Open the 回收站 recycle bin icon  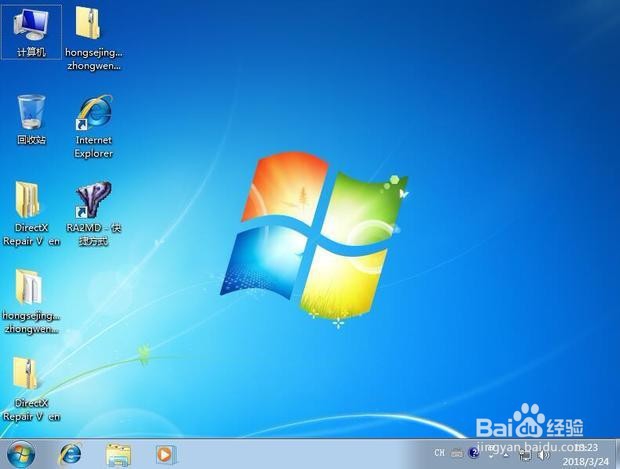31,120
